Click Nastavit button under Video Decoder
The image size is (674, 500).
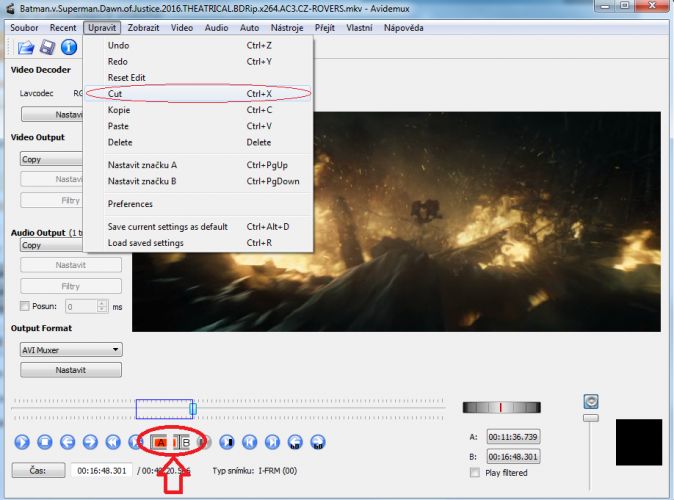click(x=52, y=114)
